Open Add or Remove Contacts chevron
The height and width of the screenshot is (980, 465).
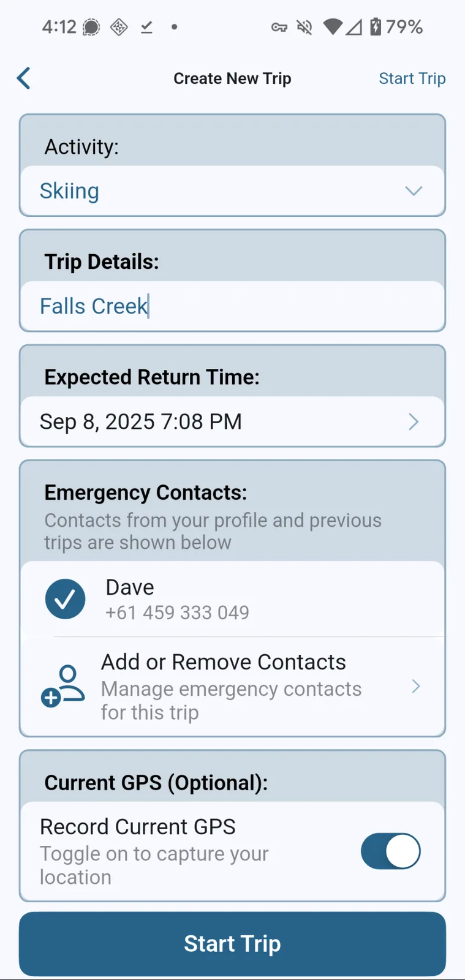416,686
